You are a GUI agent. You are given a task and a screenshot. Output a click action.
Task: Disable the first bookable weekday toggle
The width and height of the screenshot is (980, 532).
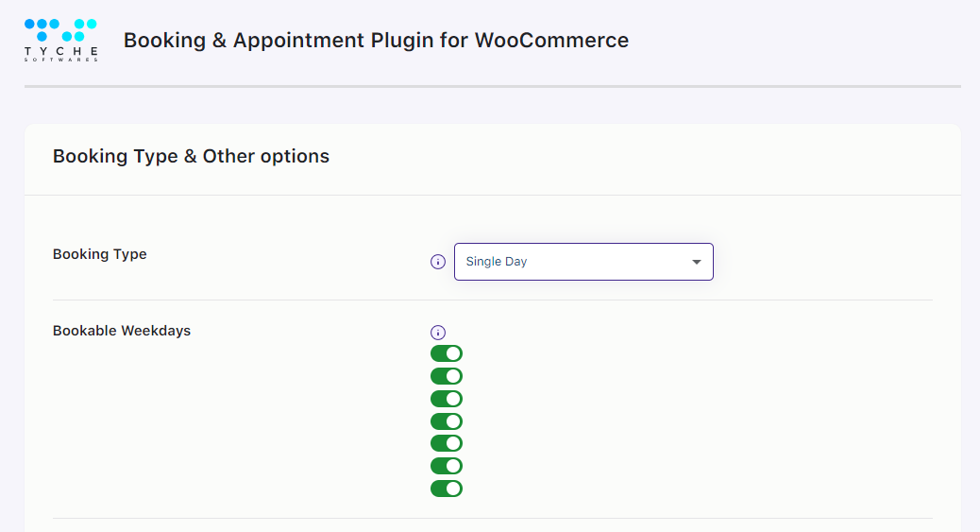[x=447, y=353]
